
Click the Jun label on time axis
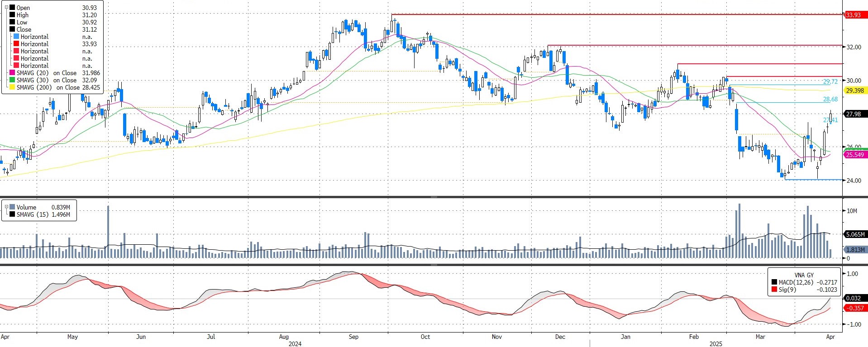tap(141, 337)
